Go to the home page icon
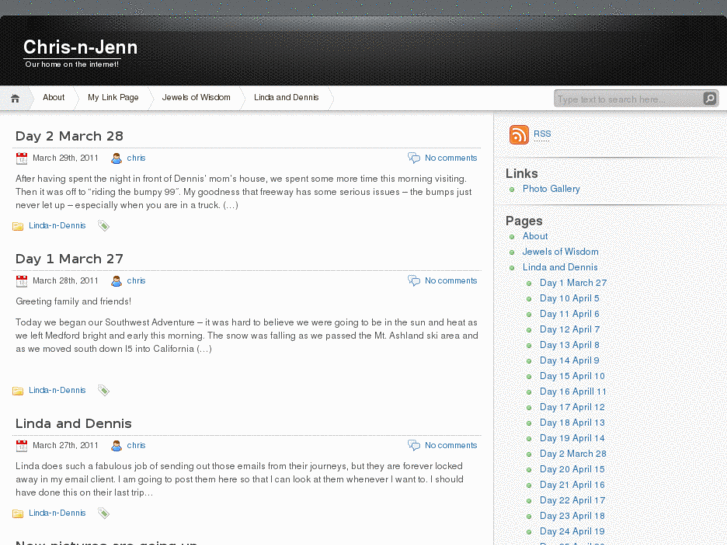The width and height of the screenshot is (727, 545). click(x=15, y=98)
